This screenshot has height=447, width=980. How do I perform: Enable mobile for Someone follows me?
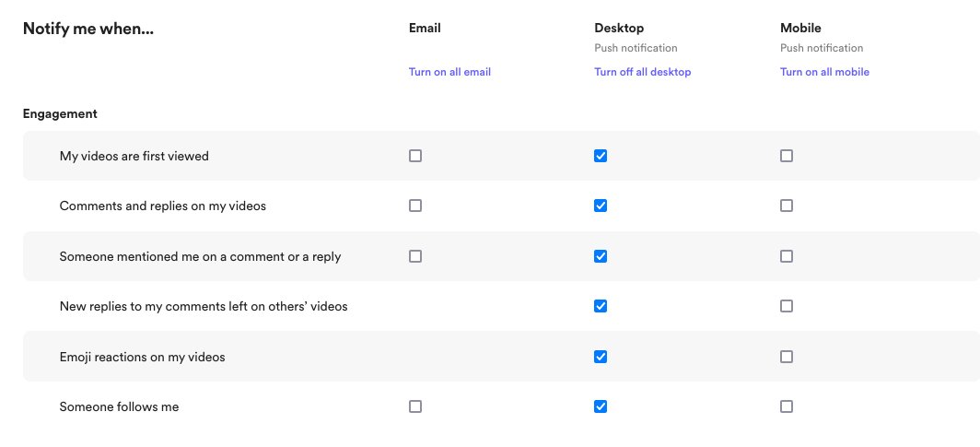tap(787, 407)
